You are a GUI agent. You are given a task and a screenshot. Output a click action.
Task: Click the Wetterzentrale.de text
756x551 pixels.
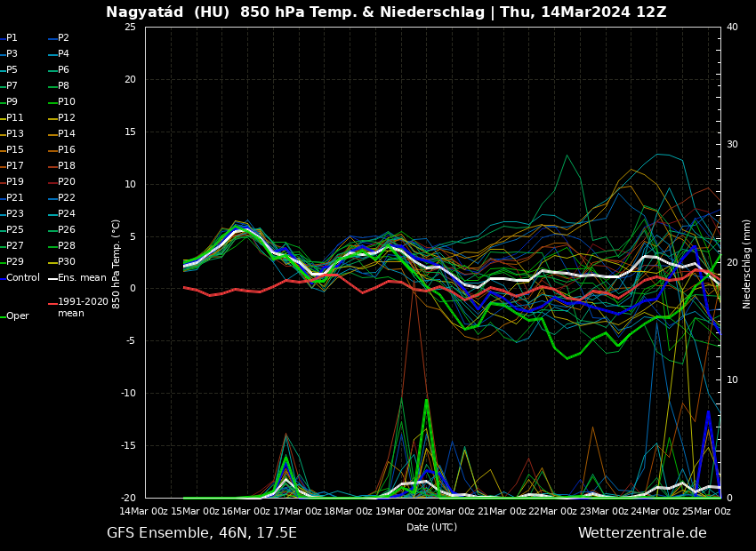[641, 533]
